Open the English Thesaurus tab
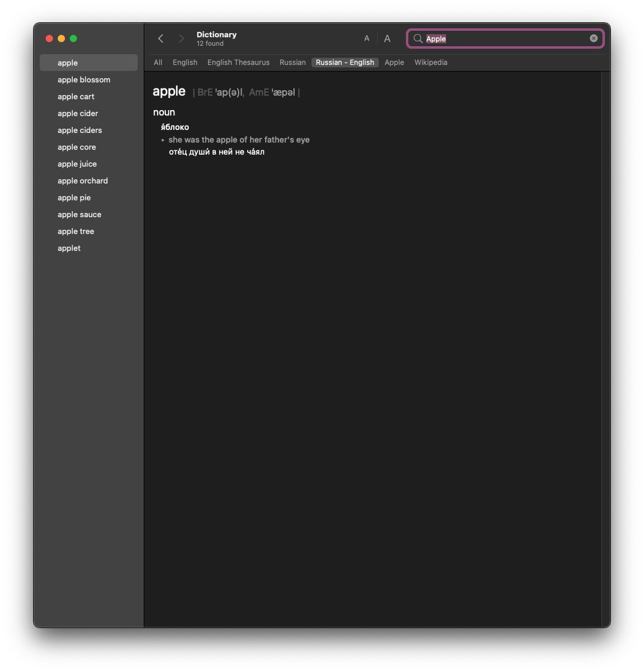Image resolution: width=644 pixels, height=672 pixels. click(238, 63)
